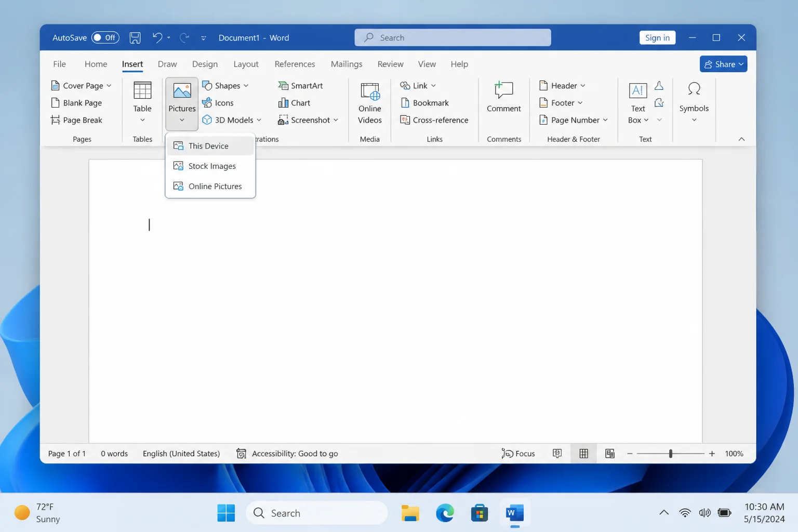Open the Screenshot dropdown
The image size is (798, 532).
308,120
